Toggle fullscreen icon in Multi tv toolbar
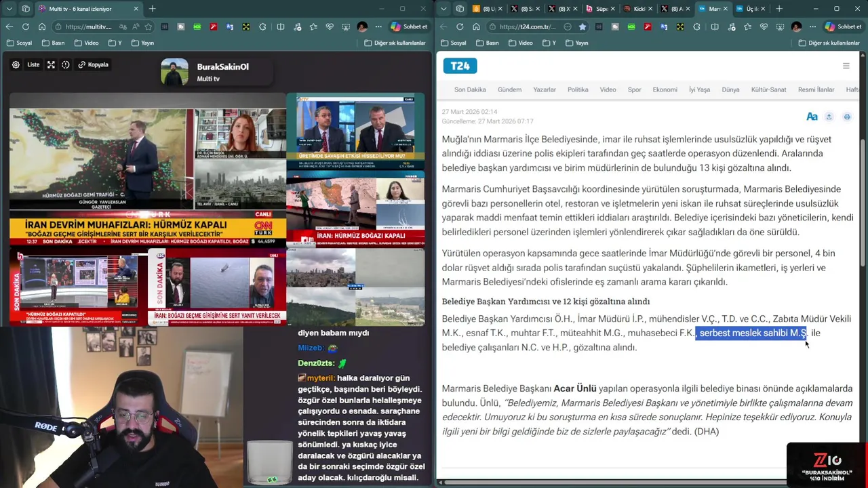 pyautogui.click(x=51, y=64)
